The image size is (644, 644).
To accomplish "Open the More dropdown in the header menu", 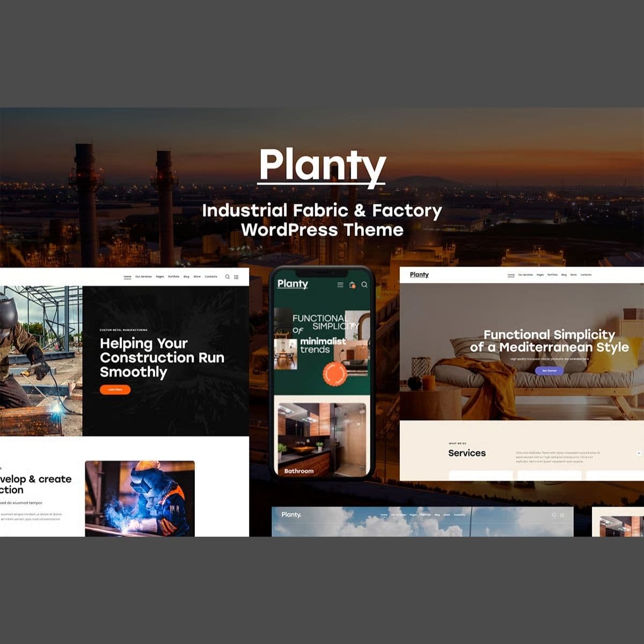I will tap(197, 276).
